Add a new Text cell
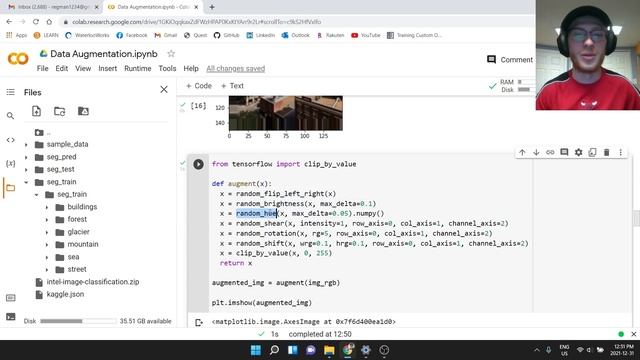Image resolution: width=640 pixels, height=360 pixels. coord(232,86)
